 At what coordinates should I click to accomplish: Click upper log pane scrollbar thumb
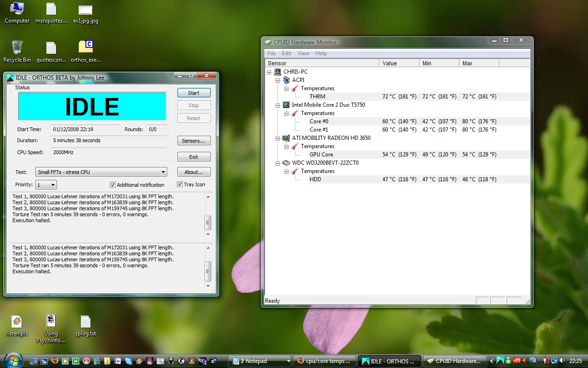click(208, 223)
